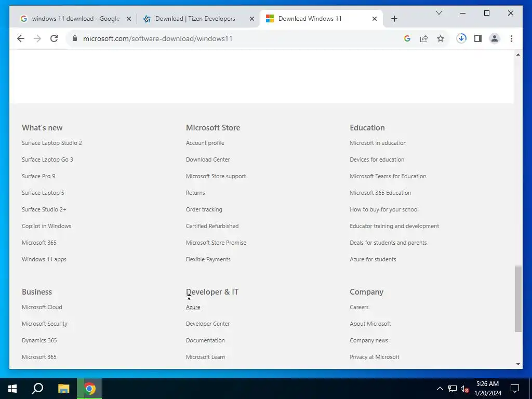
Task: Click scrollbar up arrow
Action: (518, 55)
